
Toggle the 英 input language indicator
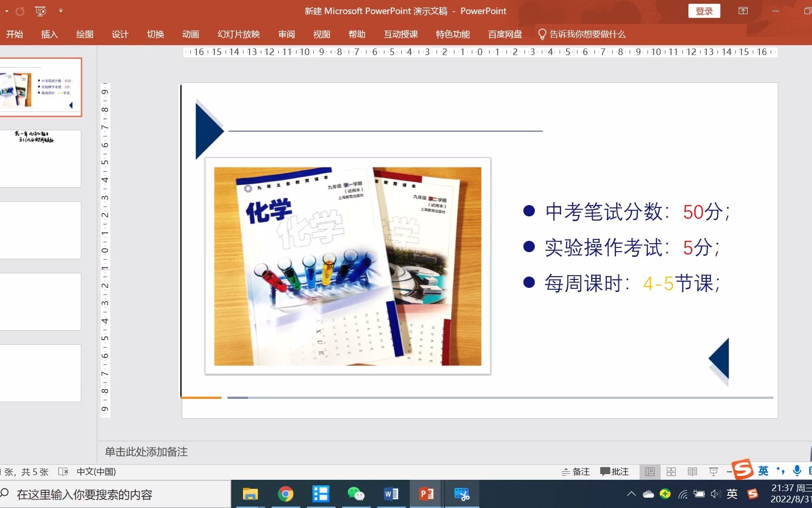point(762,471)
